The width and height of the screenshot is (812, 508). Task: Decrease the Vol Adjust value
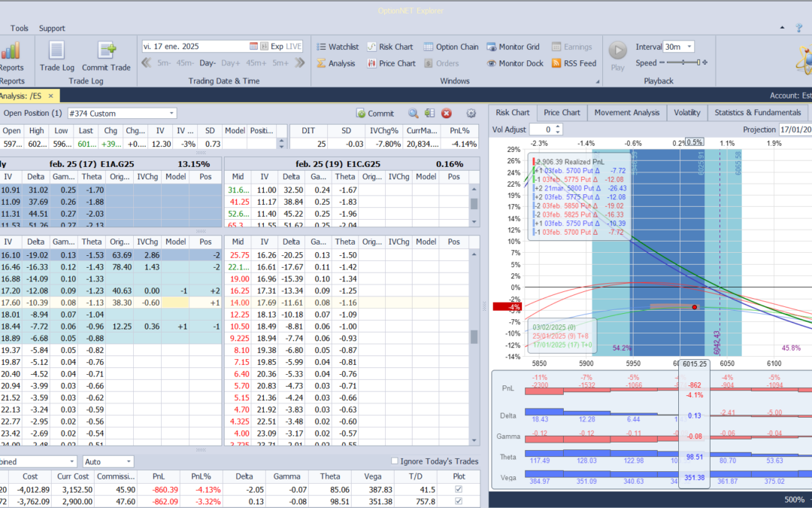[x=558, y=132]
